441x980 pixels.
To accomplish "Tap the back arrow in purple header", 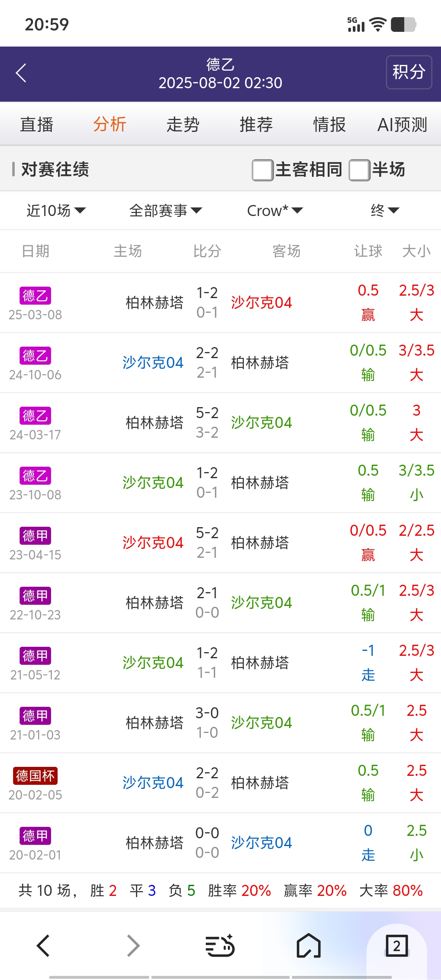I will pos(21,73).
